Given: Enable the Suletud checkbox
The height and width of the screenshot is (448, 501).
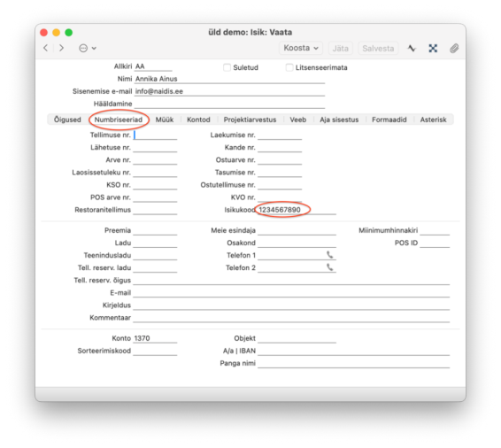Looking at the screenshot, I should 227,67.
